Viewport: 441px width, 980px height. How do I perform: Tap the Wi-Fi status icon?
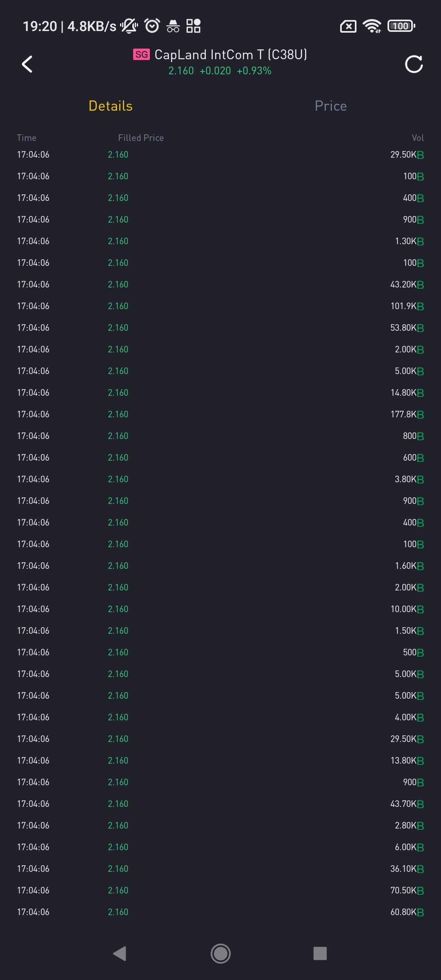coord(372,26)
